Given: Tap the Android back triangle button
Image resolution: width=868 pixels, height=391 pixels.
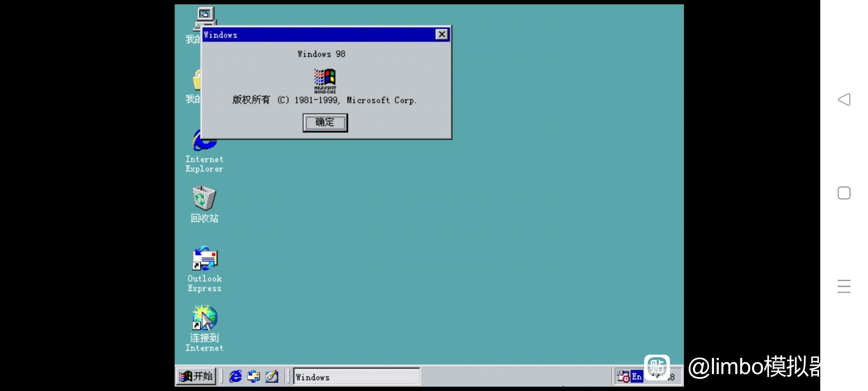Looking at the screenshot, I should point(844,99).
